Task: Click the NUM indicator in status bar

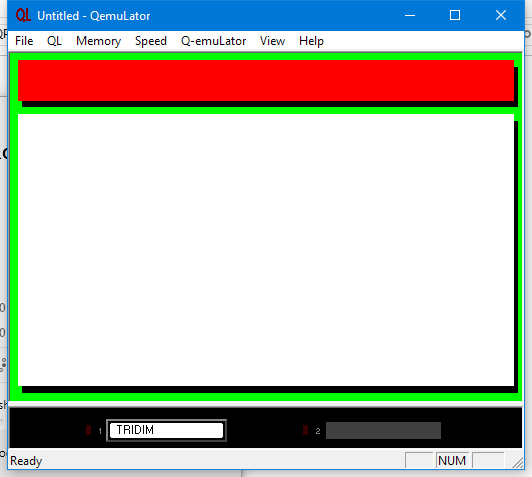Action: (452, 461)
